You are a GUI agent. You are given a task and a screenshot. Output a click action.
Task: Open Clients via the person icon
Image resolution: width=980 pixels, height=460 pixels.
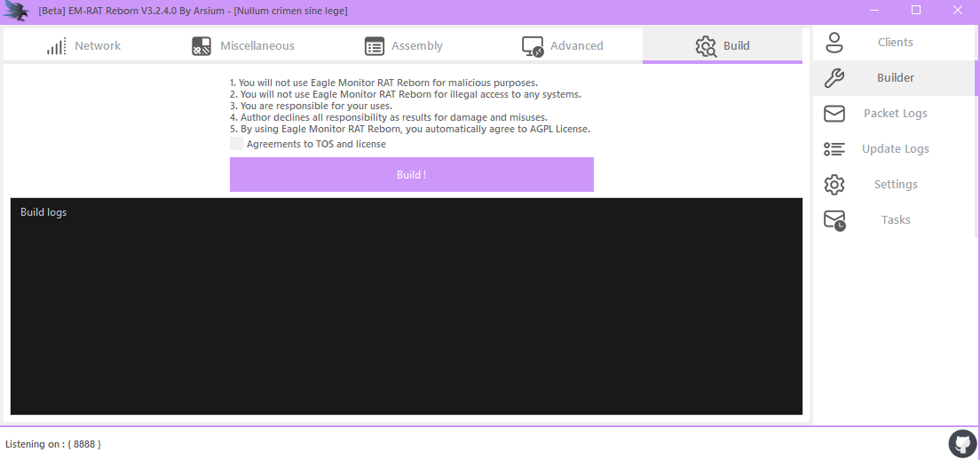coord(834,42)
